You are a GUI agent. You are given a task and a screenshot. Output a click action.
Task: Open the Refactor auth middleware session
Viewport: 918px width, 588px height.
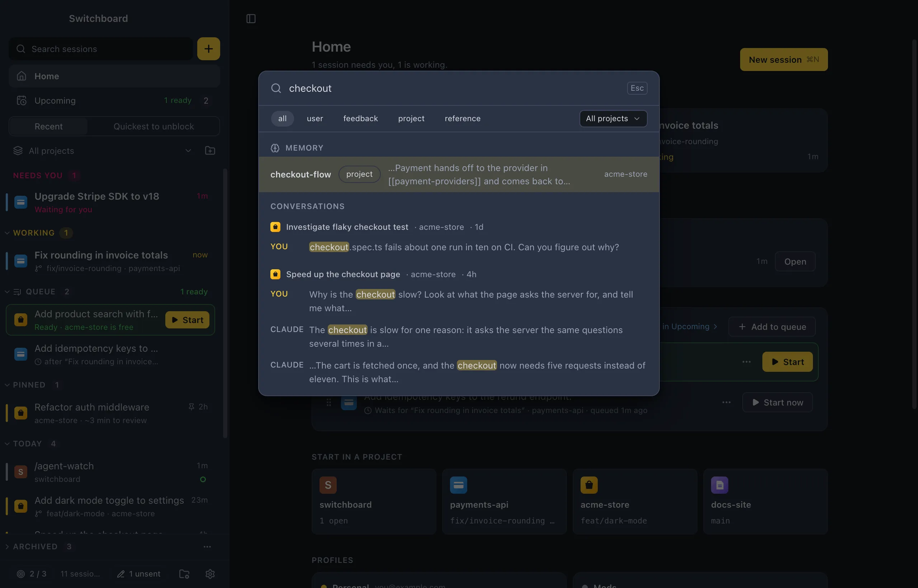110,413
